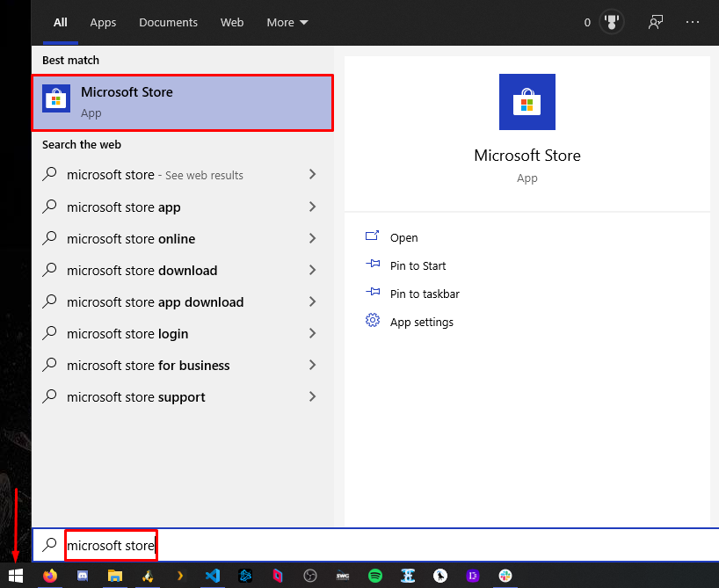Switch to the All tab
719x588 pixels.
(61, 23)
